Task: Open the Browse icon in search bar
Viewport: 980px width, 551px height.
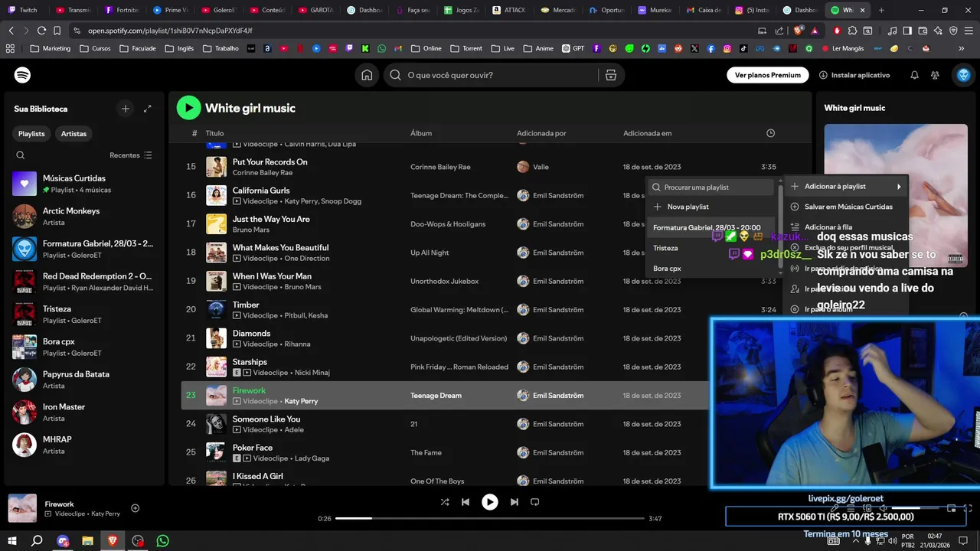Action: [610, 75]
